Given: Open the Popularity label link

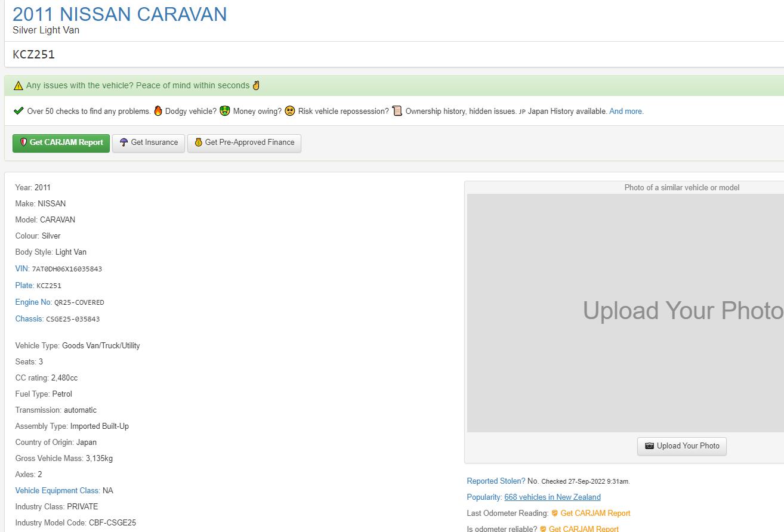Looking at the screenshot, I should (484, 497).
